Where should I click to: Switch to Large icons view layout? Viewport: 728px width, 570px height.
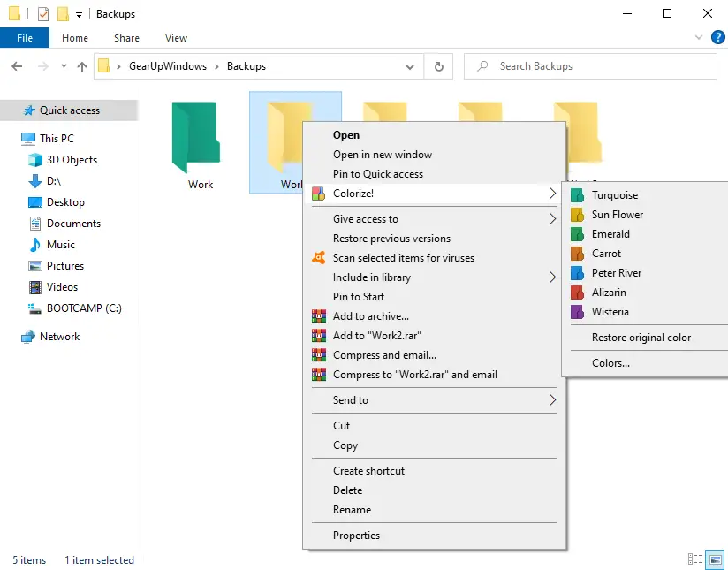(x=716, y=559)
